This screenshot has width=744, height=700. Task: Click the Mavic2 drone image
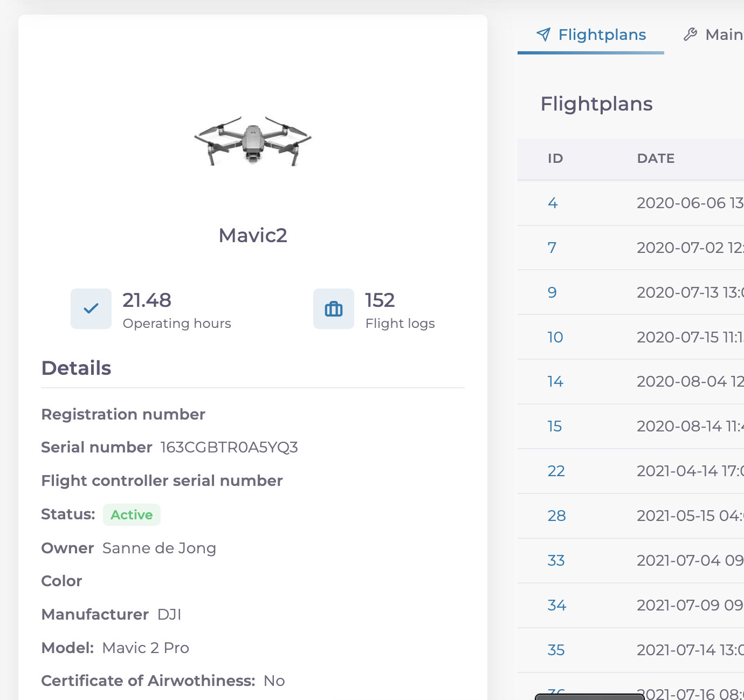[253, 141]
